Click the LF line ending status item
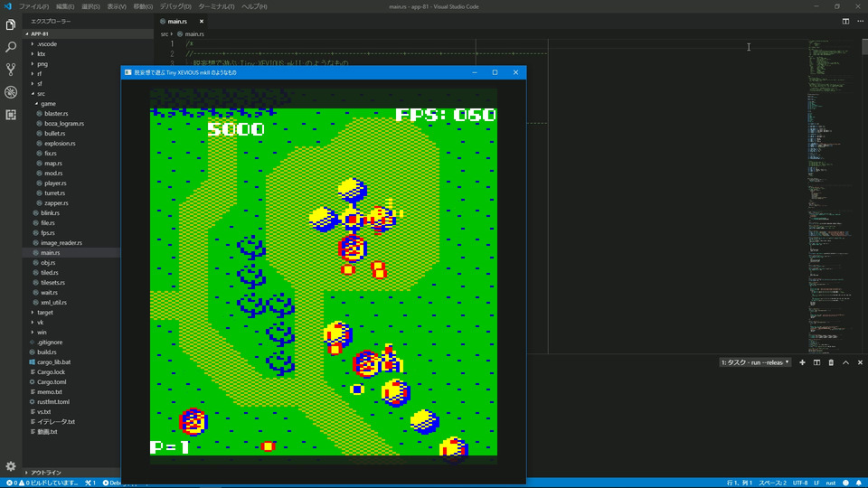 (816, 483)
